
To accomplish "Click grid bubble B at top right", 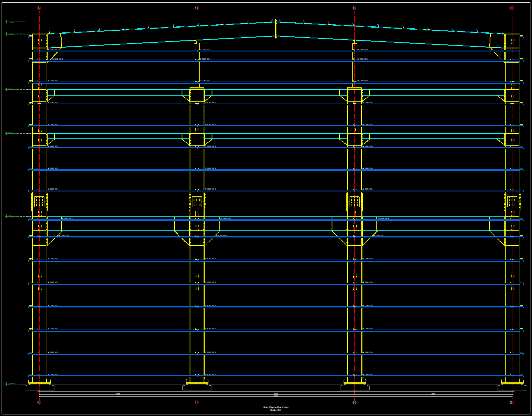I will click(512, 8).
